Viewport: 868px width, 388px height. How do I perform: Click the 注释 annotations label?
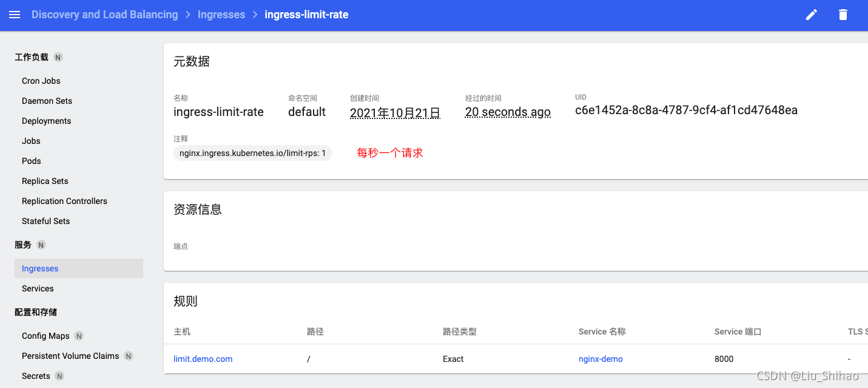[181, 139]
